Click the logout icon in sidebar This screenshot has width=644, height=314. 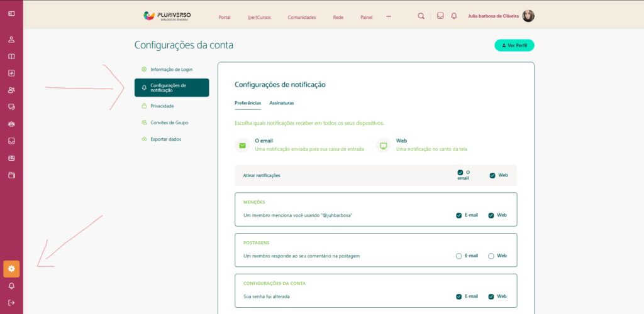(x=11, y=303)
